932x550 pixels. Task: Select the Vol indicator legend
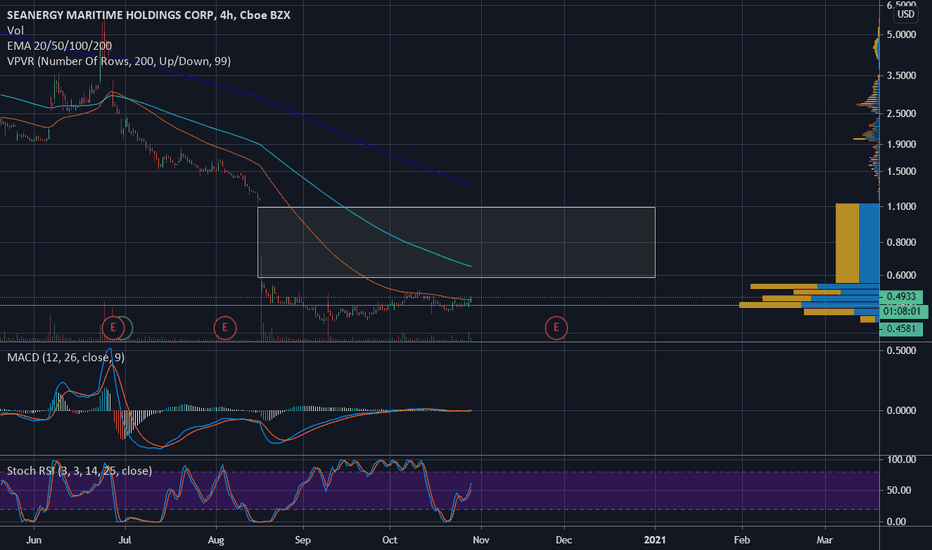click(x=15, y=30)
